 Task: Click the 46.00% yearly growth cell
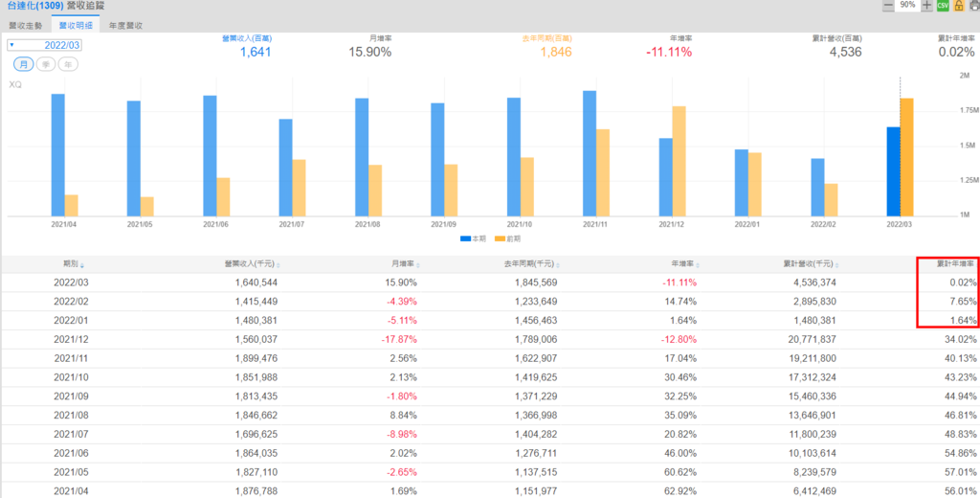point(682,453)
